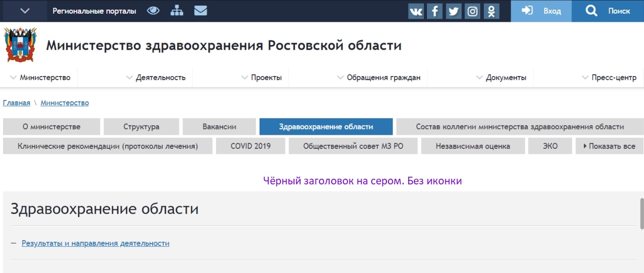Expand the top-left chevron dropdown
The height and width of the screenshot is (273, 644).
pyautogui.click(x=25, y=11)
